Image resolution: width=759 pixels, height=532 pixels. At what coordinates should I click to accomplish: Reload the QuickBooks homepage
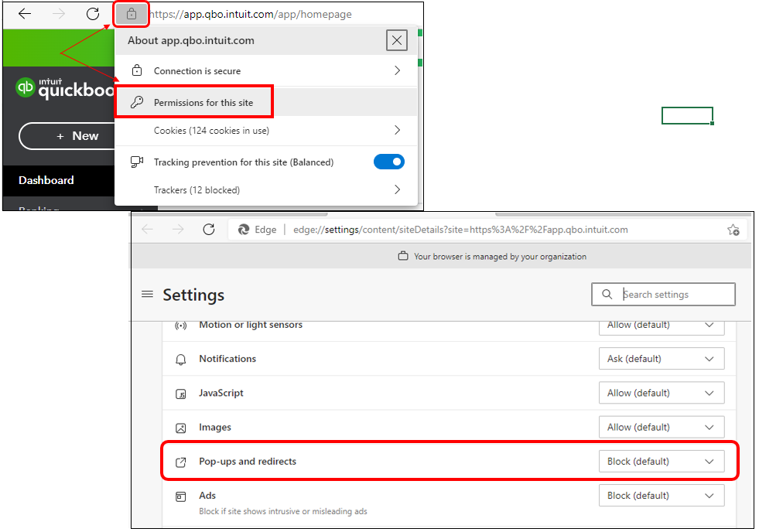[x=92, y=14]
